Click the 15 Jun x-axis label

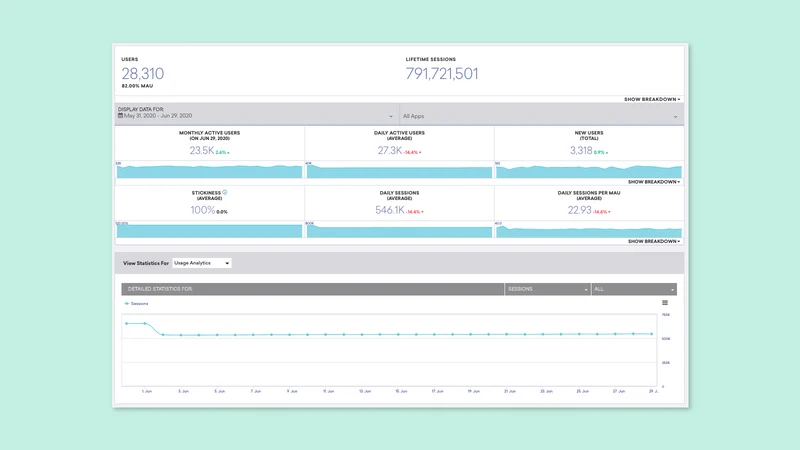click(x=401, y=391)
